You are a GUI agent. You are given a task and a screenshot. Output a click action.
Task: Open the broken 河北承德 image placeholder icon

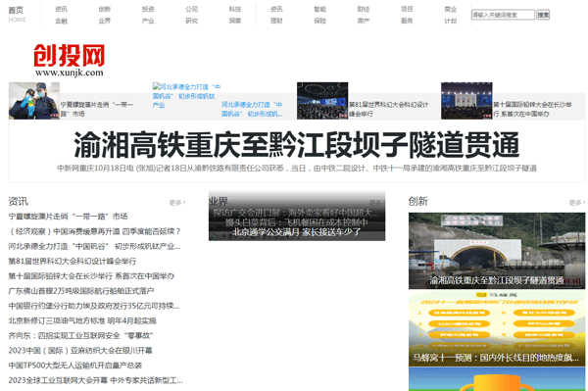point(156,86)
